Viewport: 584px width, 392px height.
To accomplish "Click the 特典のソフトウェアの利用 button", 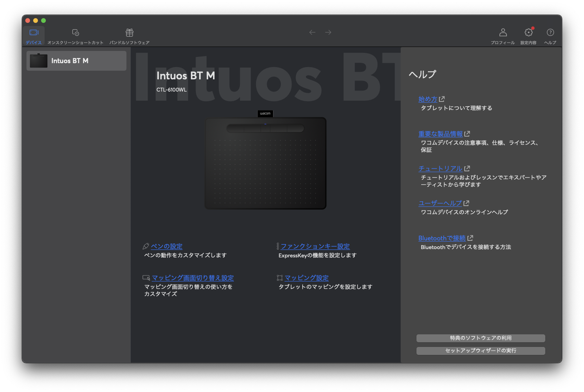I will [480, 338].
